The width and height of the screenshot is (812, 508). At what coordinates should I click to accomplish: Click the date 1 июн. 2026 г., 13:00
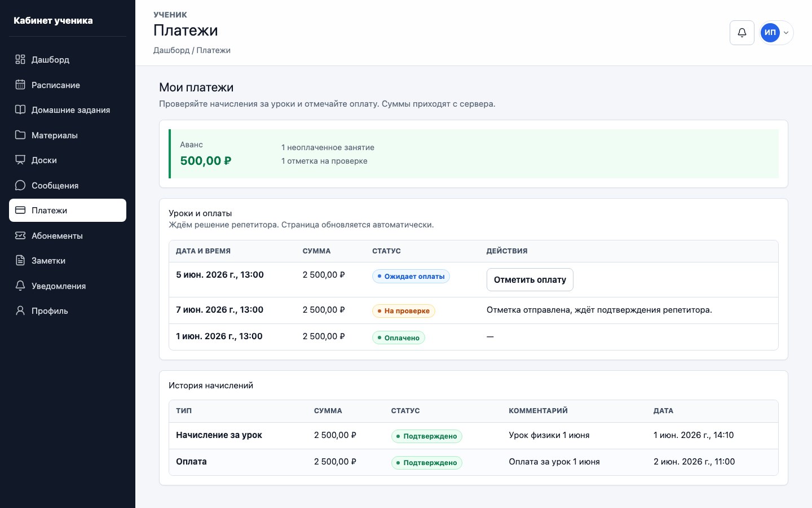coord(219,336)
